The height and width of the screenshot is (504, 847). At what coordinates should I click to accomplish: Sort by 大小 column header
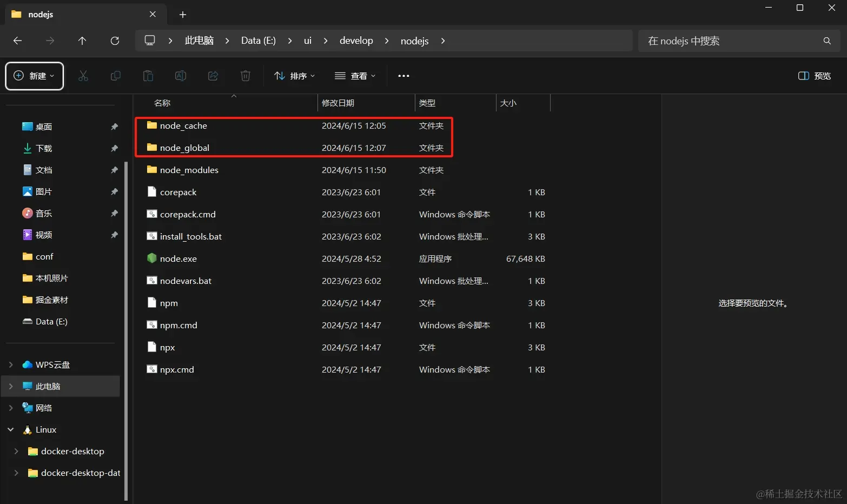(508, 103)
